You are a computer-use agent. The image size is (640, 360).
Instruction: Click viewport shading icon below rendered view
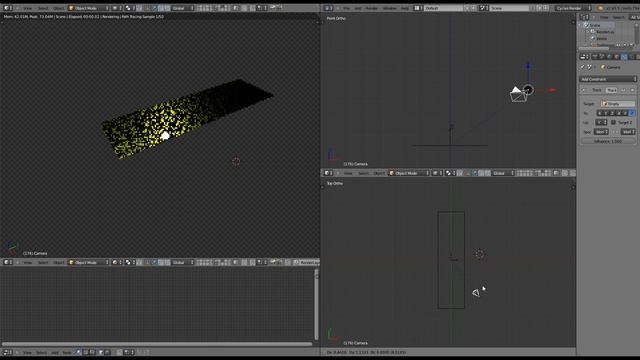point(116,262)
